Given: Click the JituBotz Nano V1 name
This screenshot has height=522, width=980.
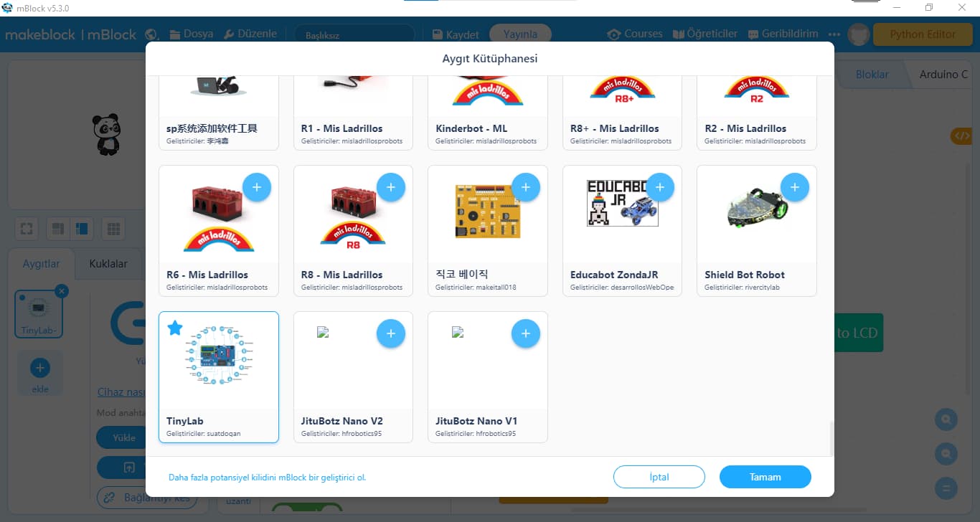Looking at the screenshot, I should 476,421.
